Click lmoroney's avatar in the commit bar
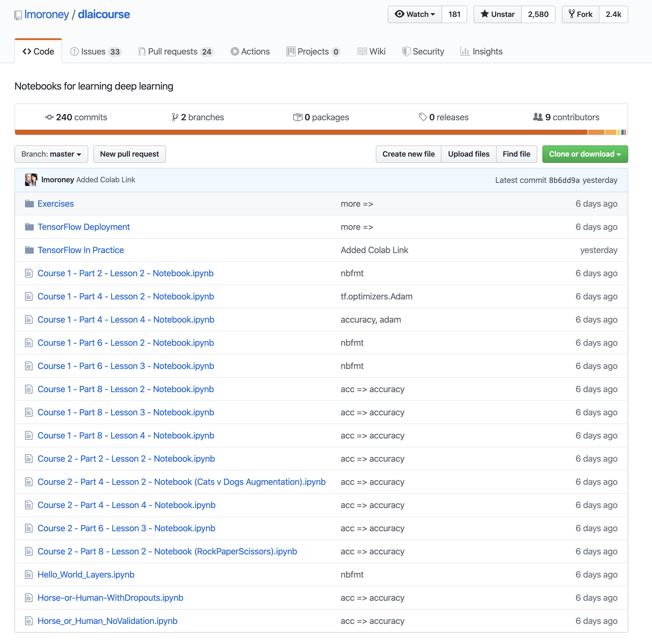Image resolution: width=652 pixels, height=644 pixels. (x=31, y=179)
